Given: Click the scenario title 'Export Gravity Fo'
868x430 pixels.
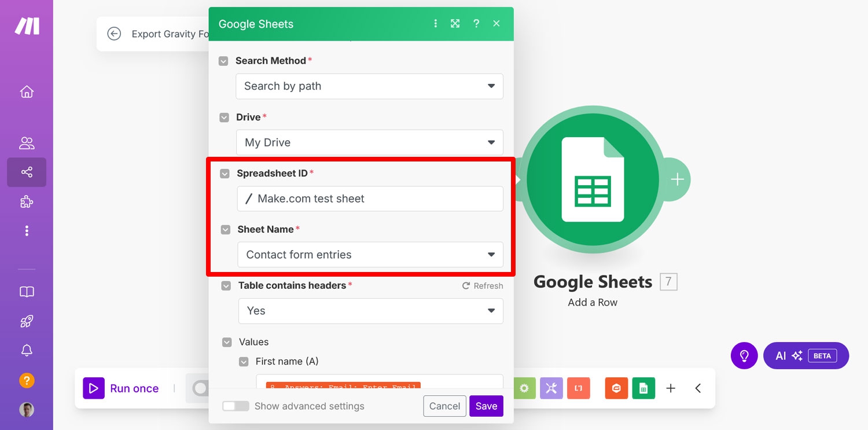Looking at the screenshot, I should click(170, 34).
